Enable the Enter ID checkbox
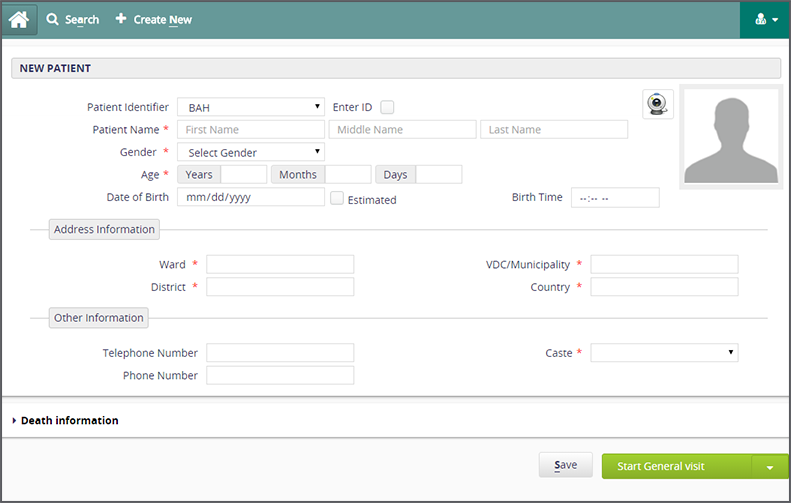This screenshot has width=791, height=503. [387, 107]
